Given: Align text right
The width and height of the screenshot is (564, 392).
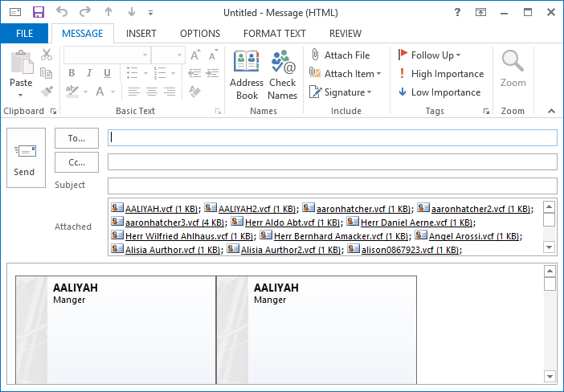Looking at the screenshot, I should (170, 92).
